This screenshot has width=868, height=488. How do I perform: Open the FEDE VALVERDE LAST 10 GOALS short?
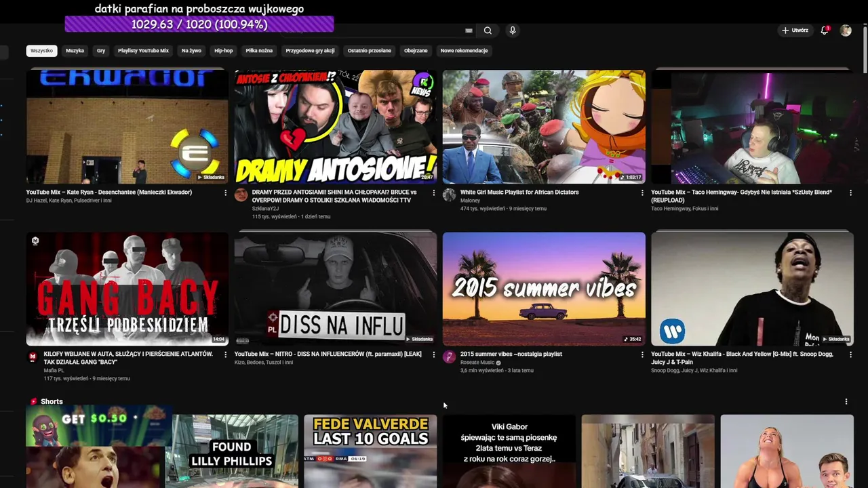click(x=370, y=451)
